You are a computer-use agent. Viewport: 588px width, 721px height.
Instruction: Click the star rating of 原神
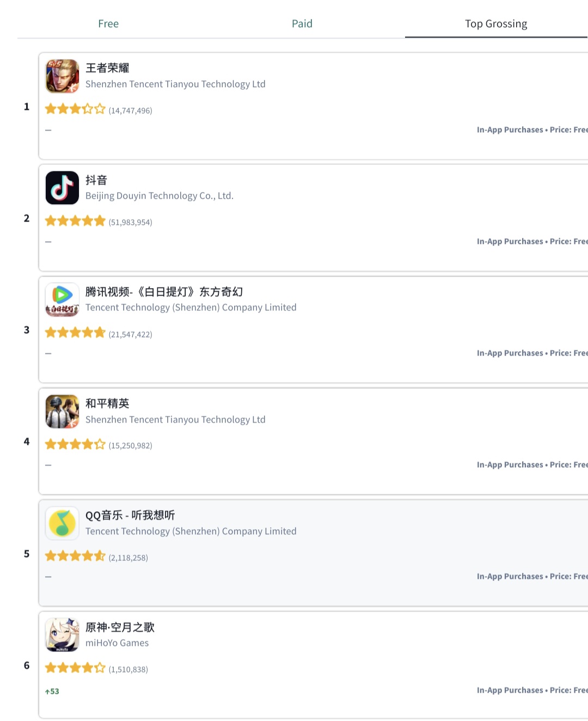click(75, 668)
